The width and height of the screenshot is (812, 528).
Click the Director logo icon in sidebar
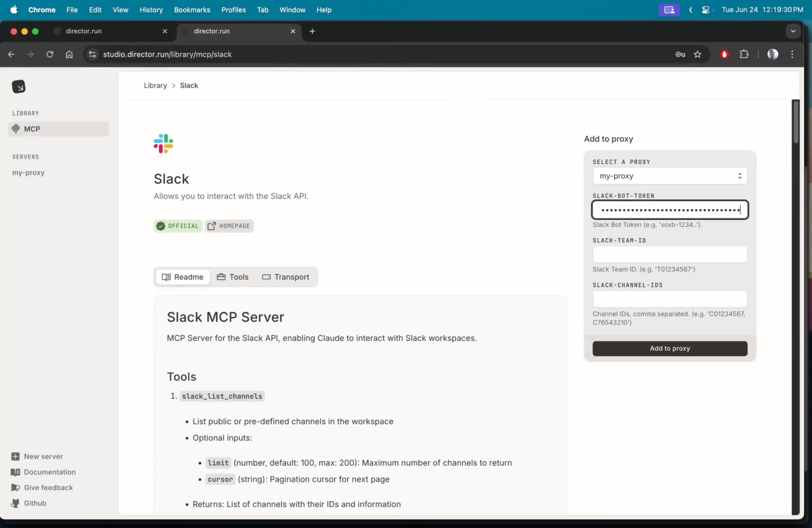coord(19,87)
